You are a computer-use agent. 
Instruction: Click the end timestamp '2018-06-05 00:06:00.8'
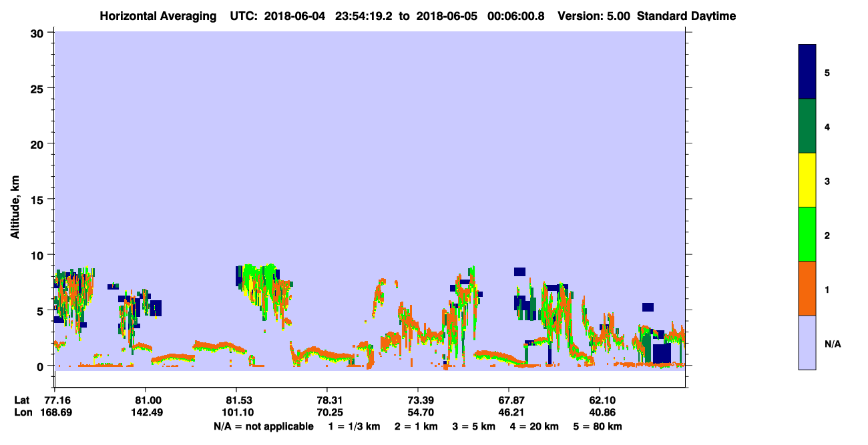(x=481, y=16)
